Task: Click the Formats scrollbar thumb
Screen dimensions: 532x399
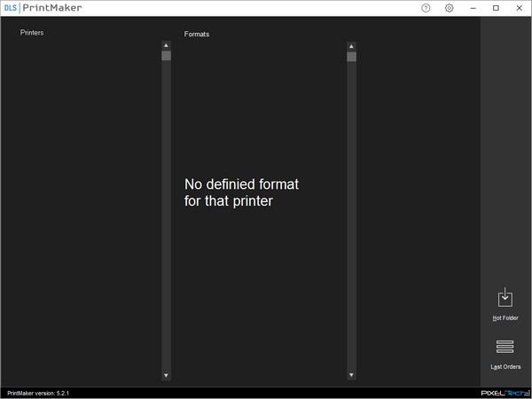Action: pos(351,57)
